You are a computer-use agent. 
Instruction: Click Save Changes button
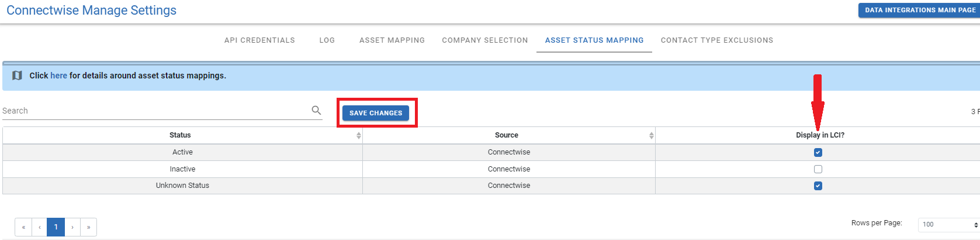point(376,113)
